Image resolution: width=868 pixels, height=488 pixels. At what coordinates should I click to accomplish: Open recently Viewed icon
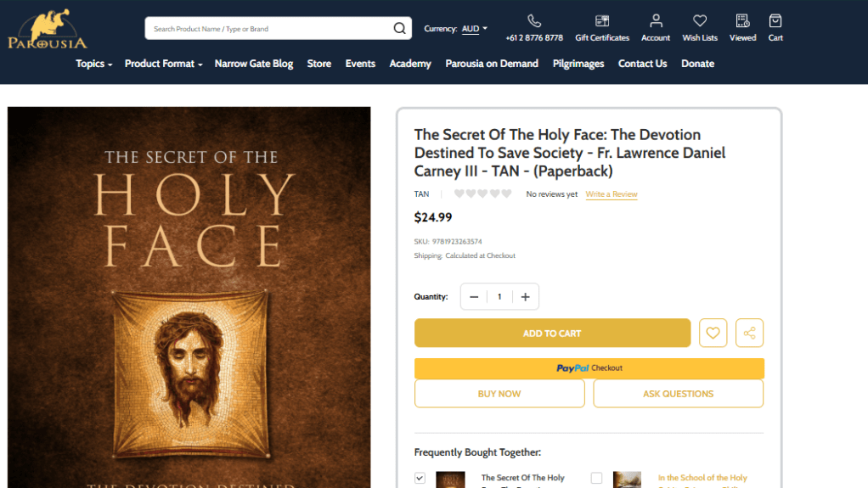click(742, 21)
